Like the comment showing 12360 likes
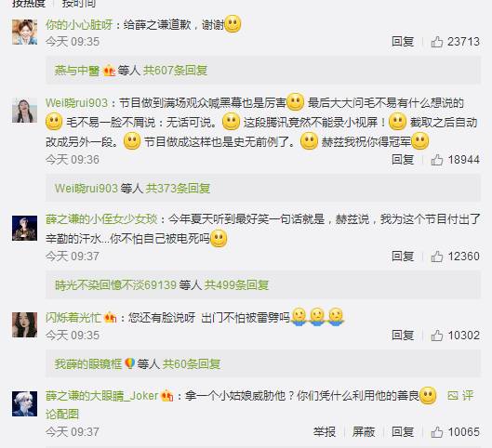The image size is (492, 448). coord(437,257)
